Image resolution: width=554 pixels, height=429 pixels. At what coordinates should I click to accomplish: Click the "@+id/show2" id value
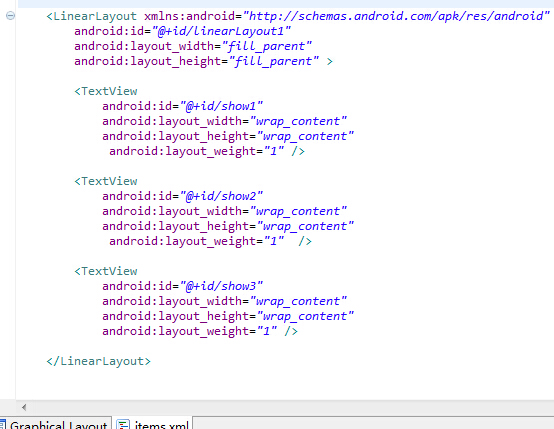[221, 196]
